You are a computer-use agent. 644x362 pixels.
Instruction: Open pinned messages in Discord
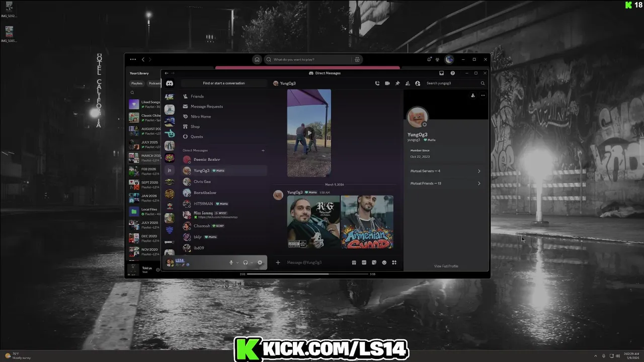pyautogui.click(x=397, y=83)
